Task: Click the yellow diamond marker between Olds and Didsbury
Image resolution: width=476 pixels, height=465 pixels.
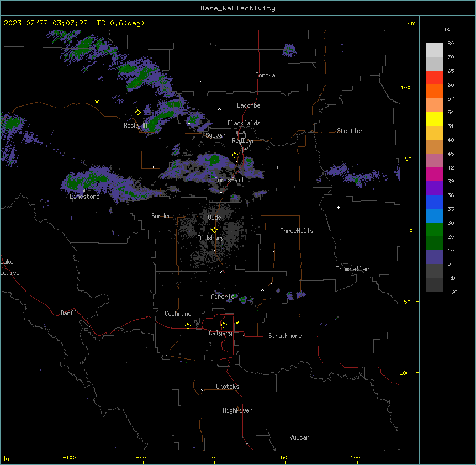Action: point(214,230)
